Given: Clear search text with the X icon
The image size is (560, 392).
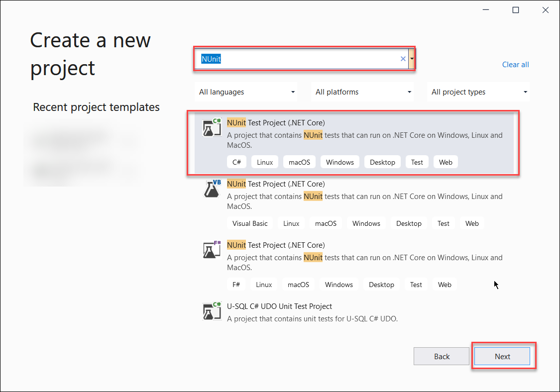Looking at the screenshot, I should coord(403,59).
